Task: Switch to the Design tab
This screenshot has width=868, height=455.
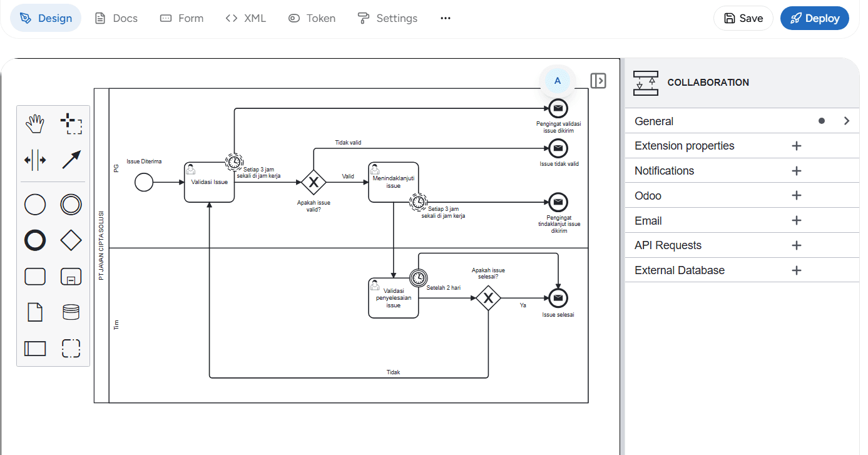Action: click(46, 18)
